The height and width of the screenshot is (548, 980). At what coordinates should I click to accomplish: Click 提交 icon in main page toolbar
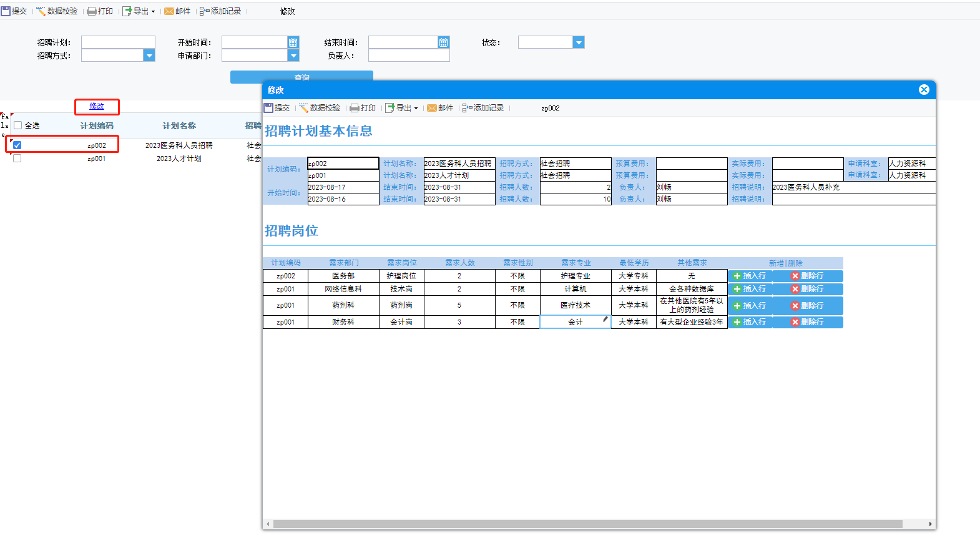(x=6, y=11)
